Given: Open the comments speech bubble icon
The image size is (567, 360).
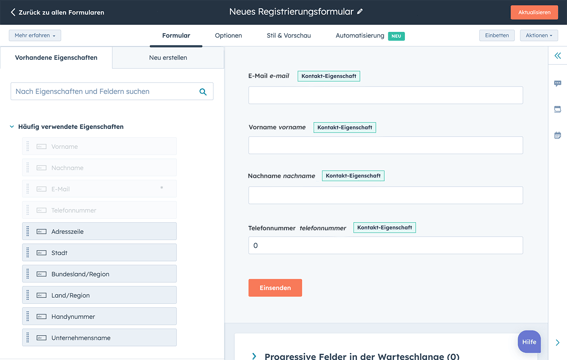Looking at the screenshot, I should [x=558, y=83].
